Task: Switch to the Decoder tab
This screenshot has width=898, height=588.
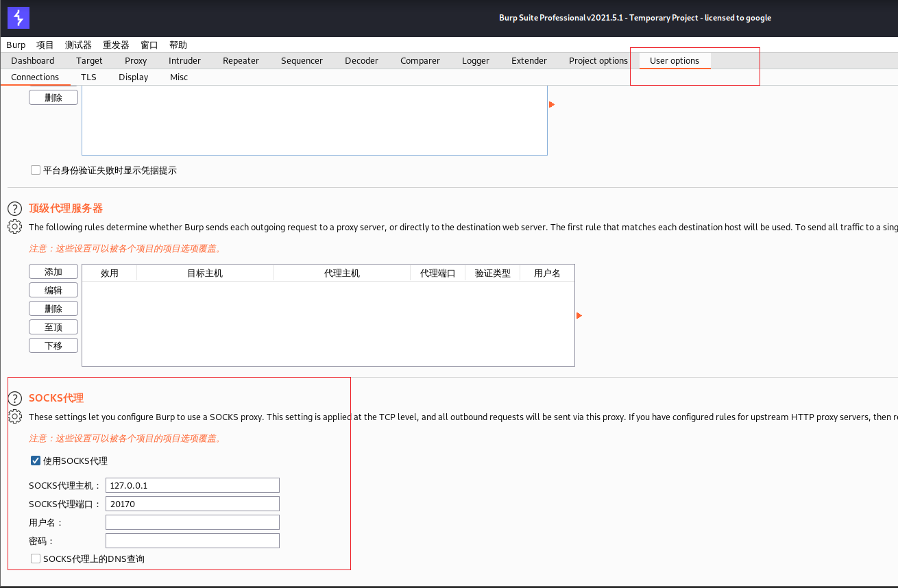Action: [362, 60]
